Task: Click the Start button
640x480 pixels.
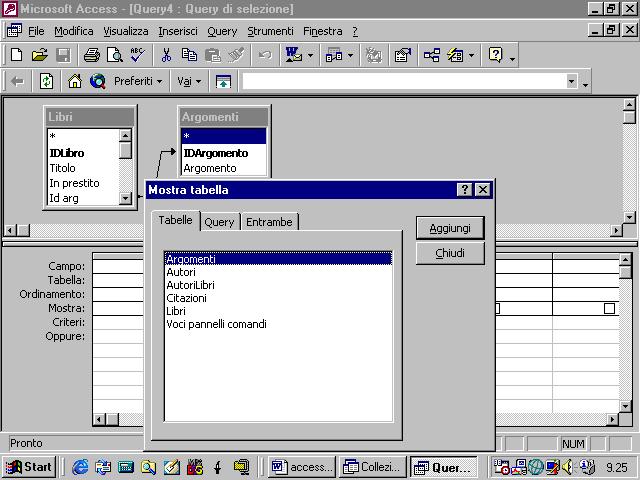Action: coord(29,467)
